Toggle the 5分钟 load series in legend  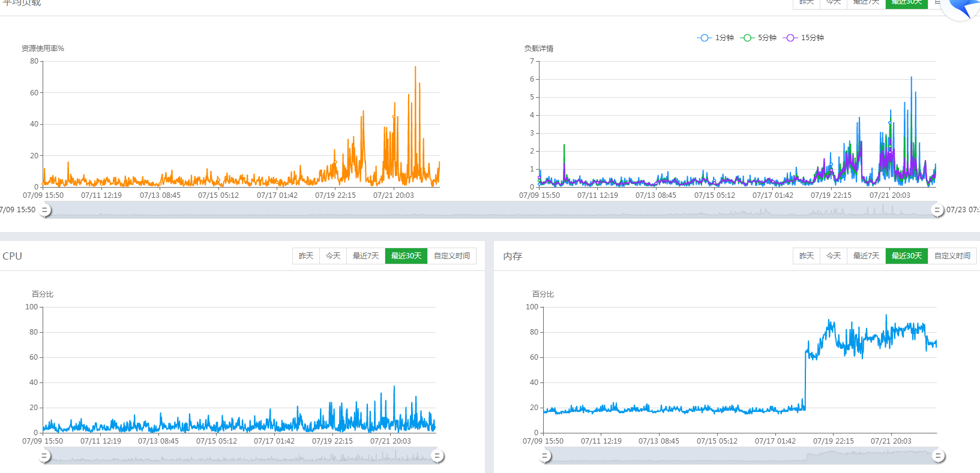[759, 38]
